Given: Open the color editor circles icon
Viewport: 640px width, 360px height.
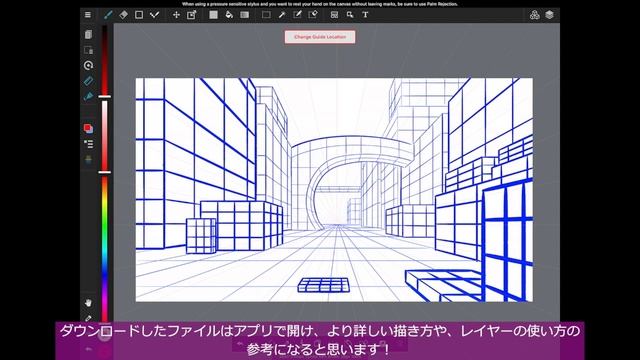Looking at the screenshot, I should (534, 15).
